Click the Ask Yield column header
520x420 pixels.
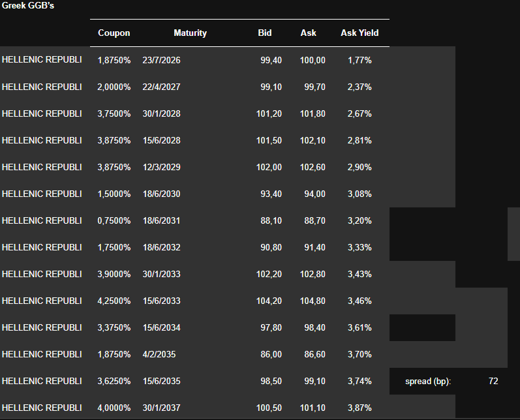pos(359,33)
